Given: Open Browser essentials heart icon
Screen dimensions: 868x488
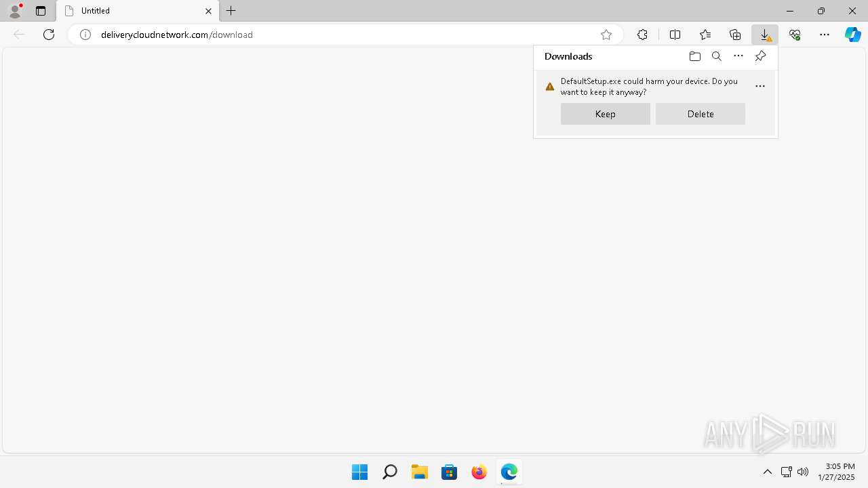Looking at the screenshot, I should click(x=795, y=35).
